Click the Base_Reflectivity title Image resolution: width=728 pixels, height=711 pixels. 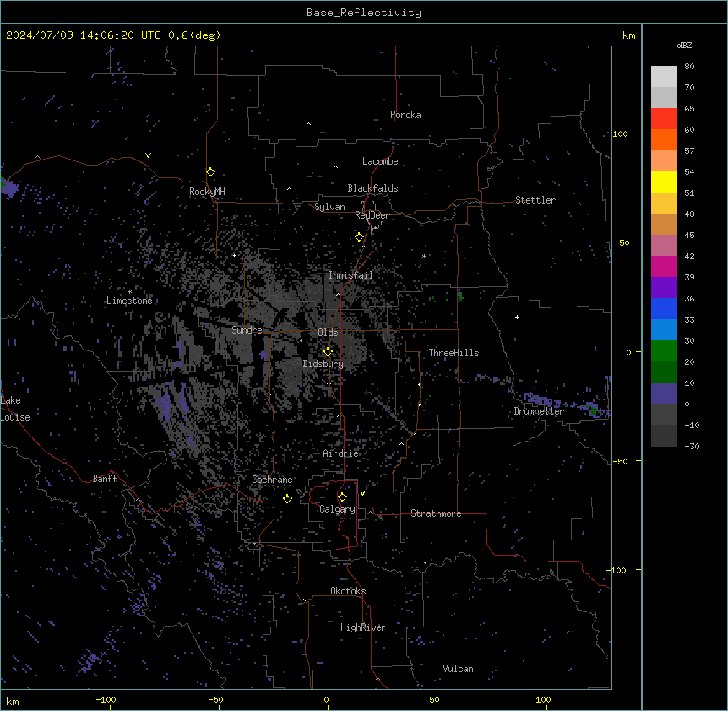364,13
